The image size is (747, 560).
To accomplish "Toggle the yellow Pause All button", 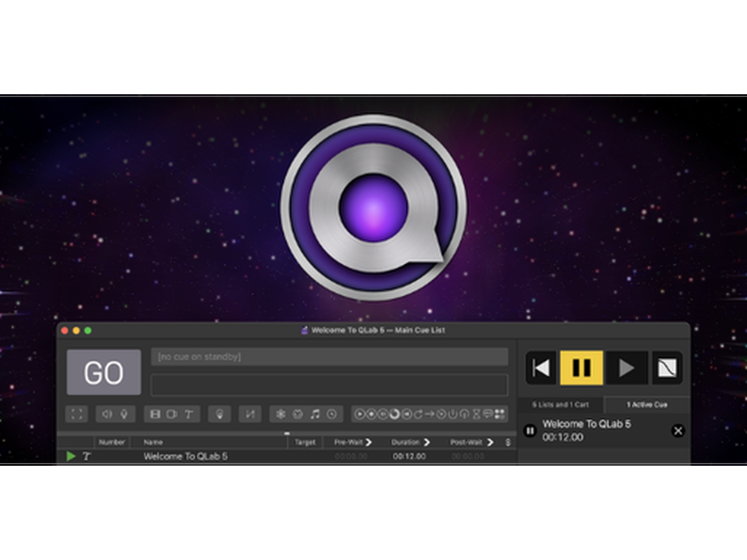I will [581, 368].
